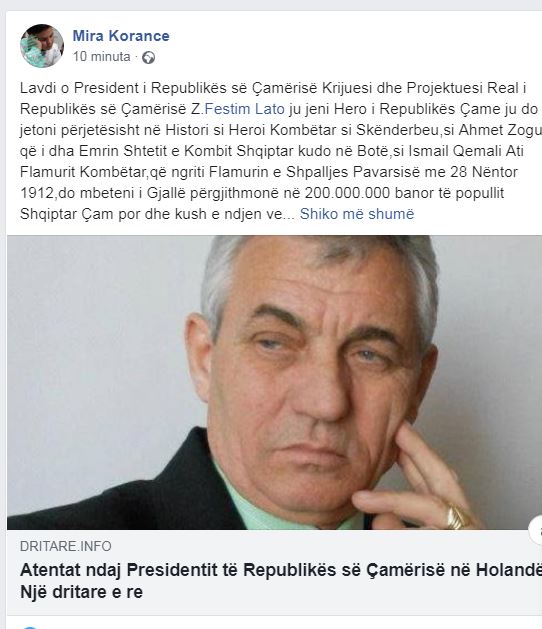Click the text line mentioning '28 Nëntor'

pos(269,172)
